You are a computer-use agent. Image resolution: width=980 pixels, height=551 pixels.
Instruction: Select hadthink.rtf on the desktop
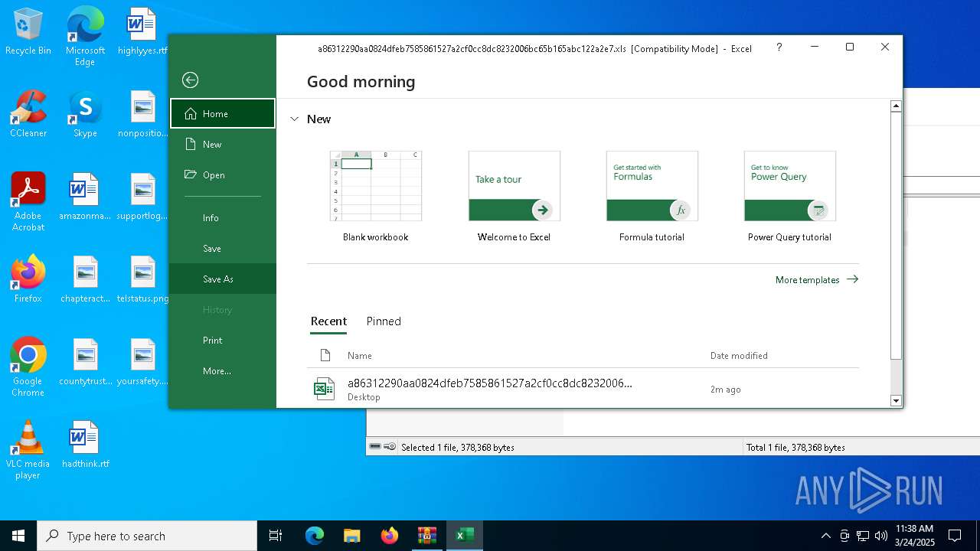click(x=85, y=445)
